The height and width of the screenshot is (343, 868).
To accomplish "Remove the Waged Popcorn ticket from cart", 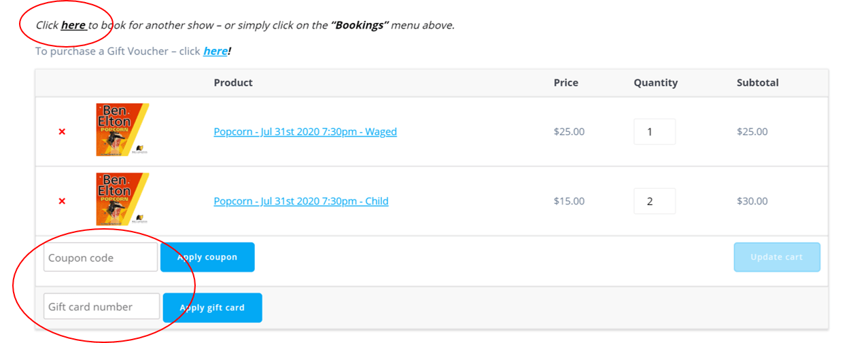I will [62, 132].
